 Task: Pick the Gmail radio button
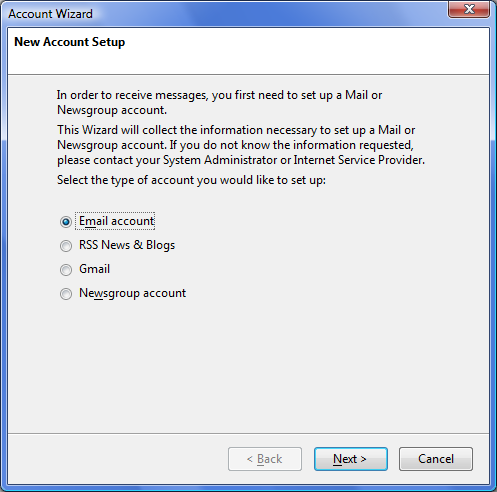click(66, 270)
